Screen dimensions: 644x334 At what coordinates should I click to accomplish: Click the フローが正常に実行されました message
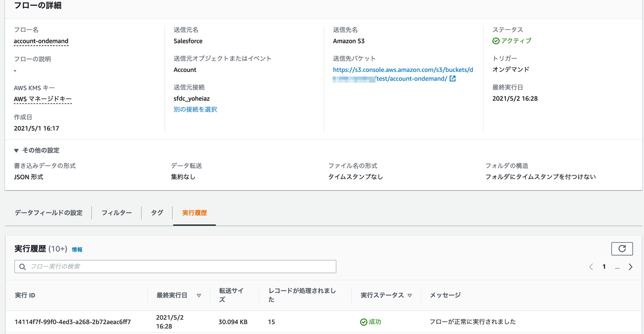(473, 322)
